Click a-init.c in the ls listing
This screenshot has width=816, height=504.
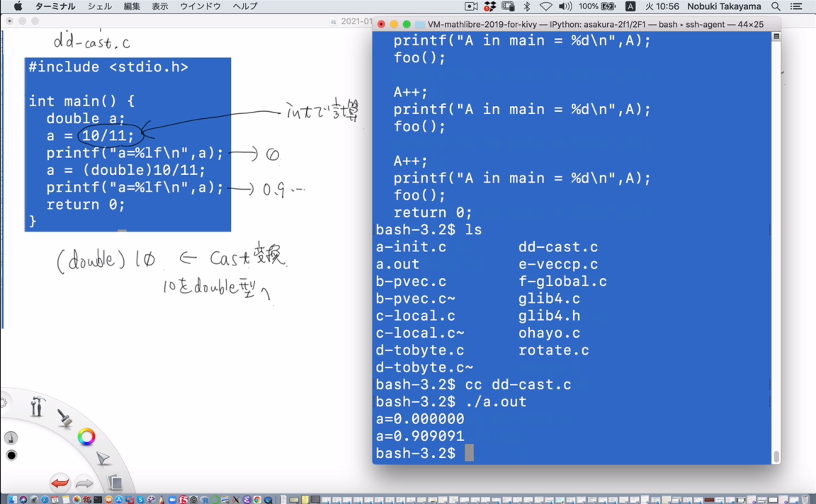(x=411, y=247)
